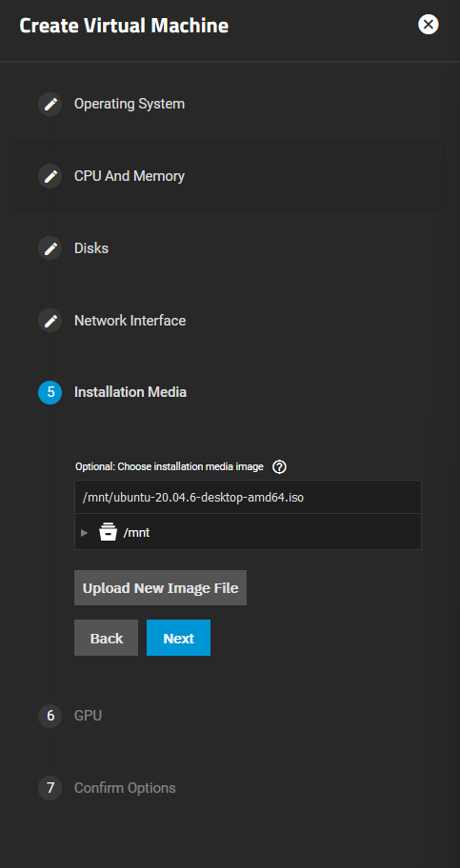Click the Disks step pencil icon
Image resolution: width=460 pixels, height=868 pixels.
pyautogui.click(x=50, y=248)
